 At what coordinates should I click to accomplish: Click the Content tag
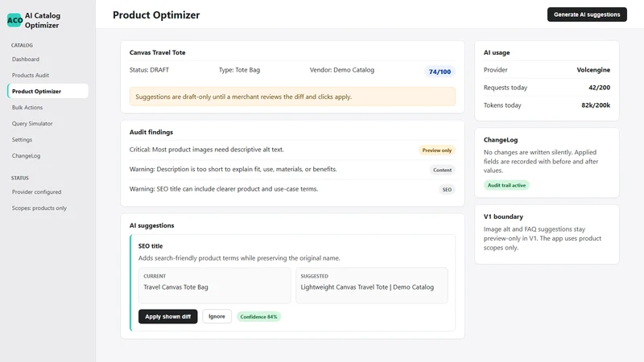coord(442,170)
